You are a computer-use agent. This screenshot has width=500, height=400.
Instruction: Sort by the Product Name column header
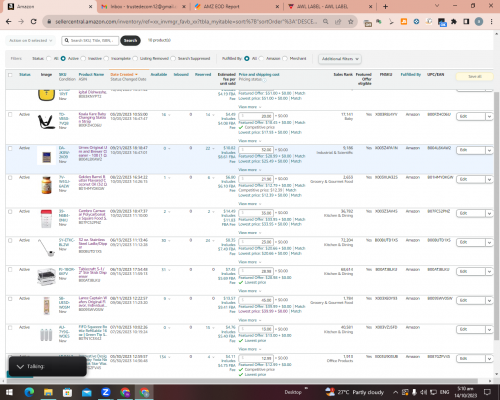[x=91, y=74]
